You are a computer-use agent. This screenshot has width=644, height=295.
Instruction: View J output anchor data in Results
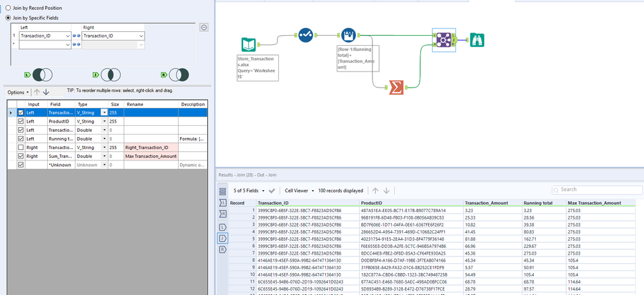tap(222, 238)
